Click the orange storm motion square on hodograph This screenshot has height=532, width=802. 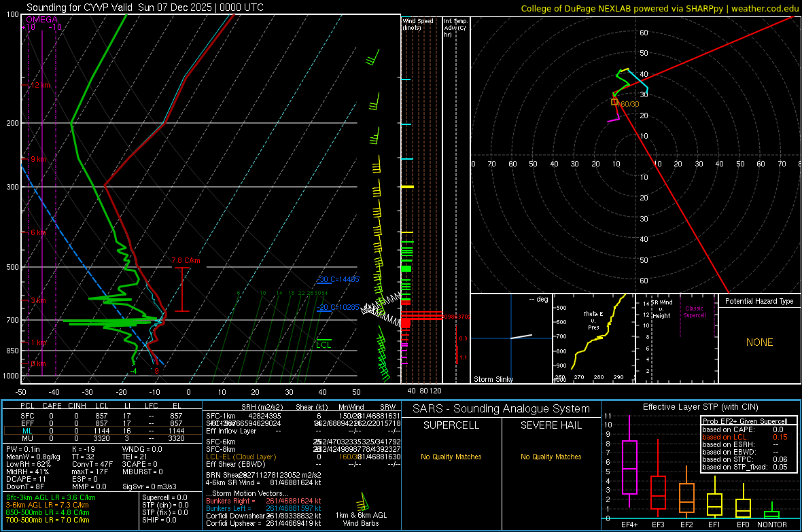pos(614,102)
